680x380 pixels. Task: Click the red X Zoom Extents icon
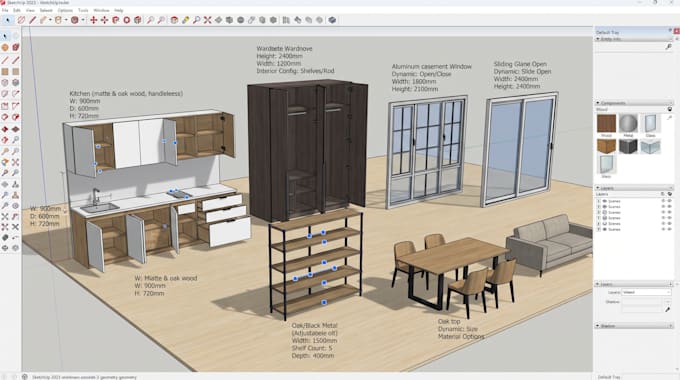coord(208,20)
